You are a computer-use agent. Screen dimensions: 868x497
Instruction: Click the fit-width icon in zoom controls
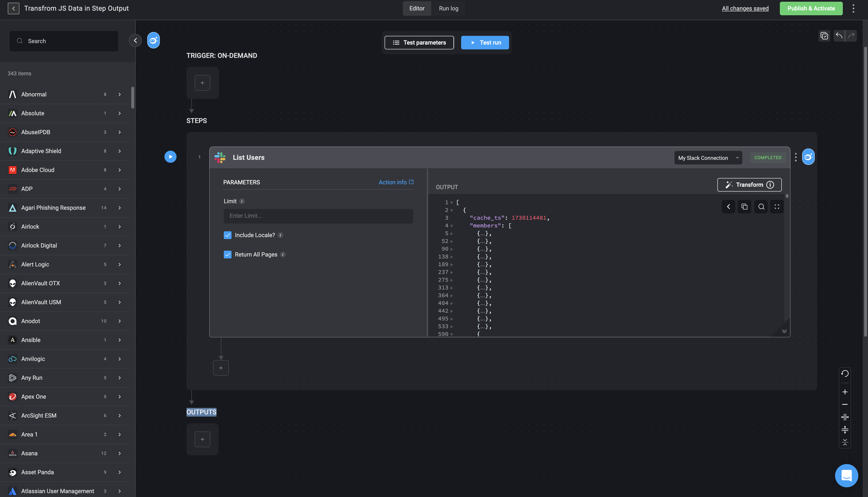tap(845, 417)
